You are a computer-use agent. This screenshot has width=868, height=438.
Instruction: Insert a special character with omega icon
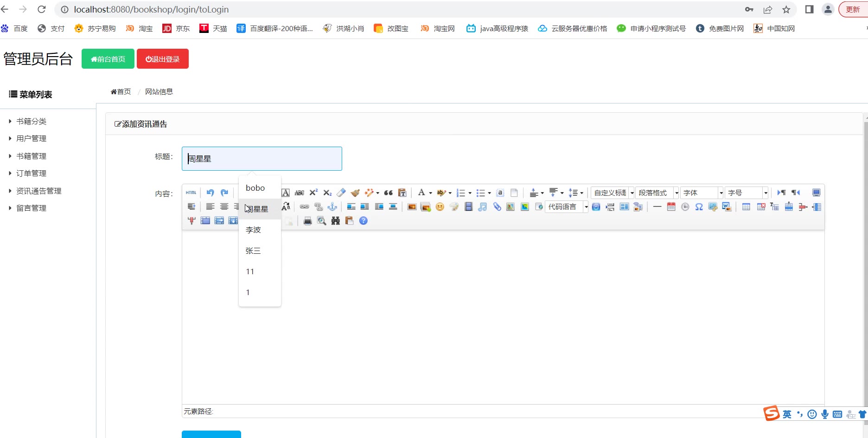(x=699, y=206)
